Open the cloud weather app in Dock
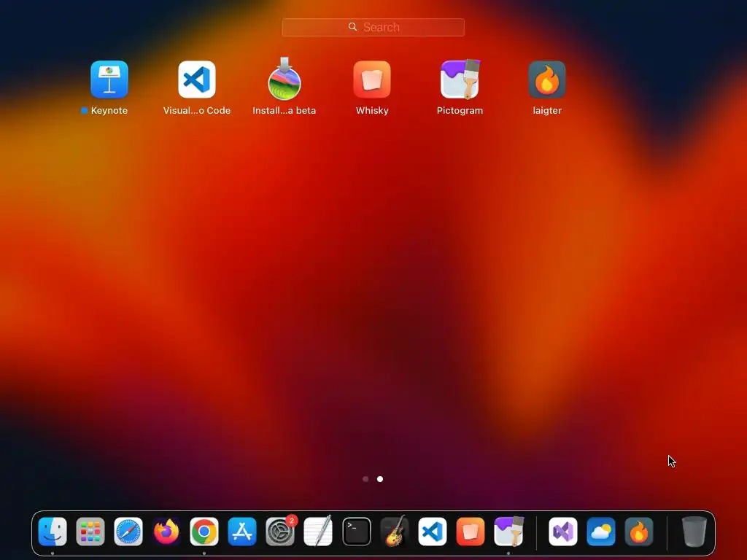The image size is (747, 560). coord(601,532)
